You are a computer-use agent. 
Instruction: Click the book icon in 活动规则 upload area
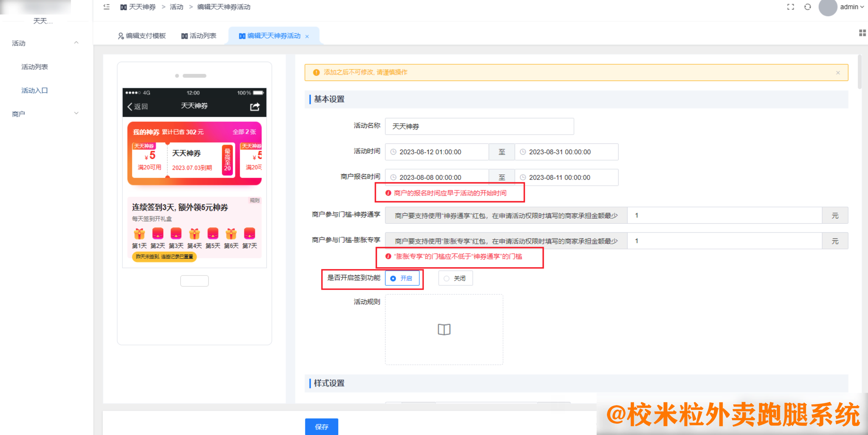click(x=444, y=330)
